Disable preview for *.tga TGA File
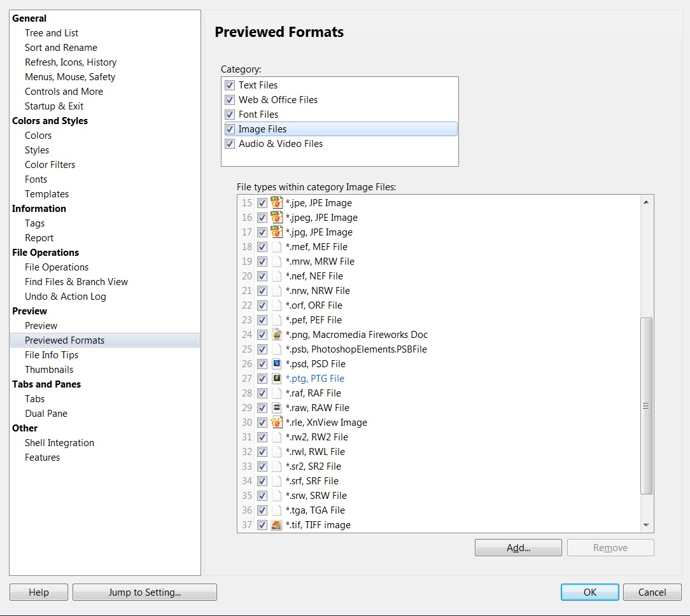 tap(262, 510)
